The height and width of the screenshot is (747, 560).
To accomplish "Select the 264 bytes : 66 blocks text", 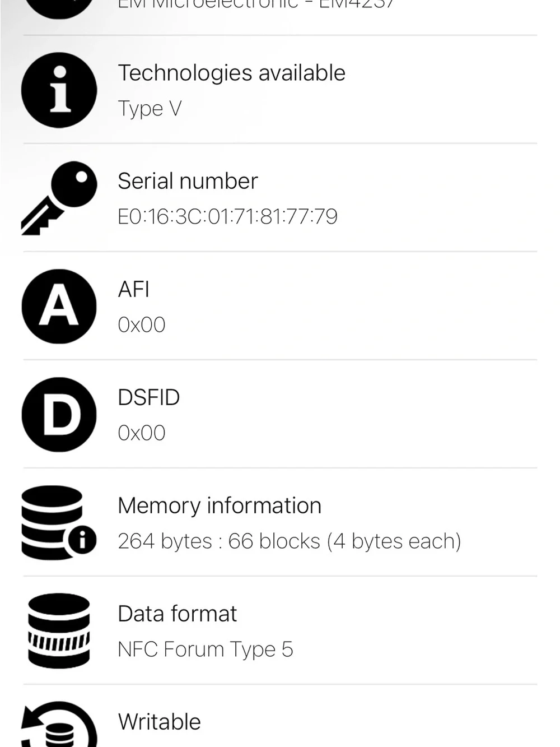I will pyautogui.click(x=289, y=541).
